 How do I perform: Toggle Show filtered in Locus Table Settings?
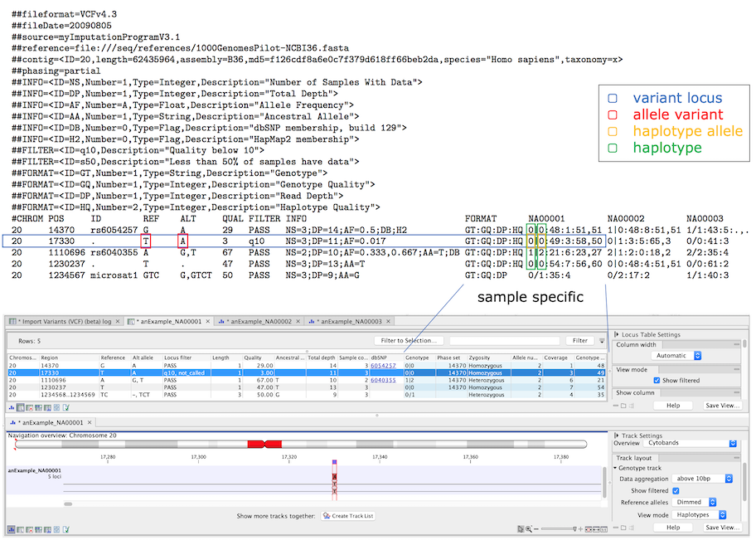coord(655,381)
